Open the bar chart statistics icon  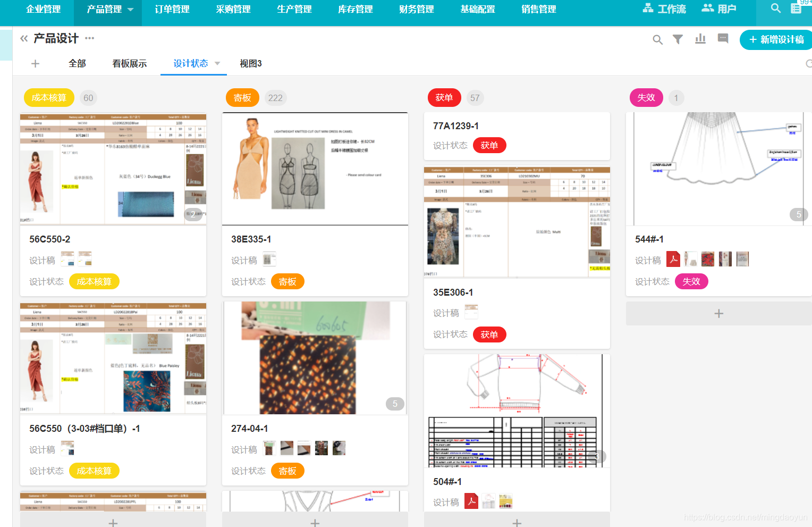[700, 39]
